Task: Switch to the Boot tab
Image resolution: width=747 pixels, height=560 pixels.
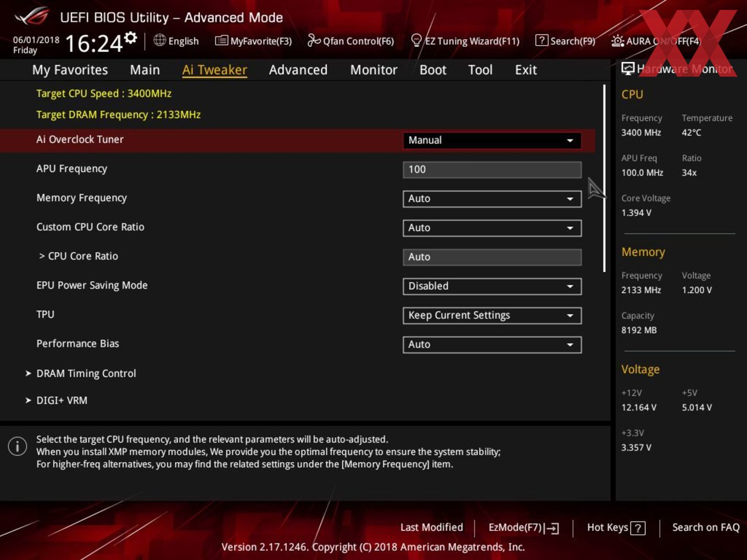Action: coord(433,70)
